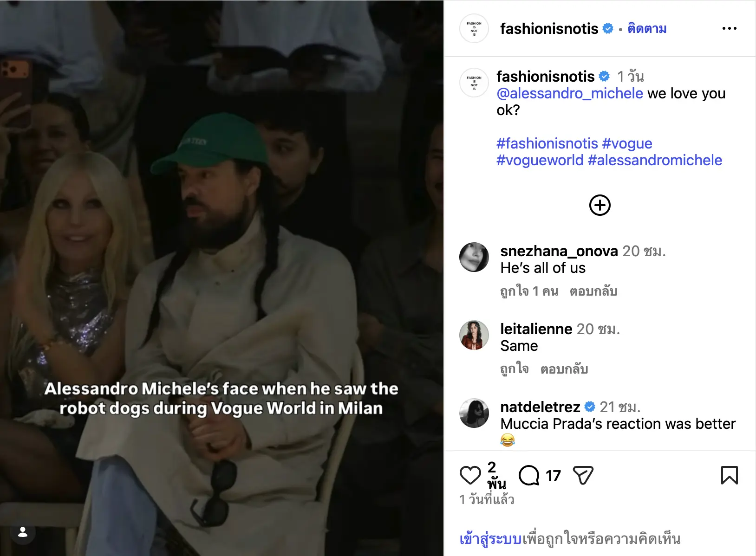Open natdeletrez's profile avatar
This screenshot has height=556, width=756.
[x=474, y=413]
